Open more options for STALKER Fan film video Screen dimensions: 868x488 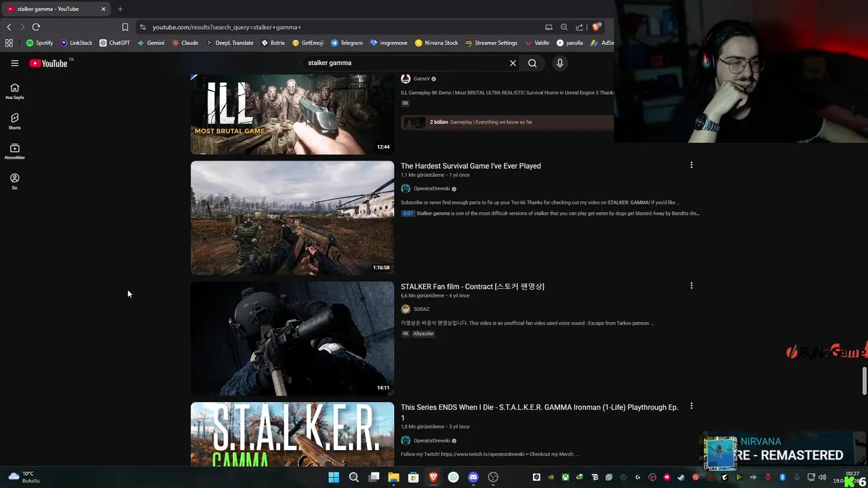point(691,286)
